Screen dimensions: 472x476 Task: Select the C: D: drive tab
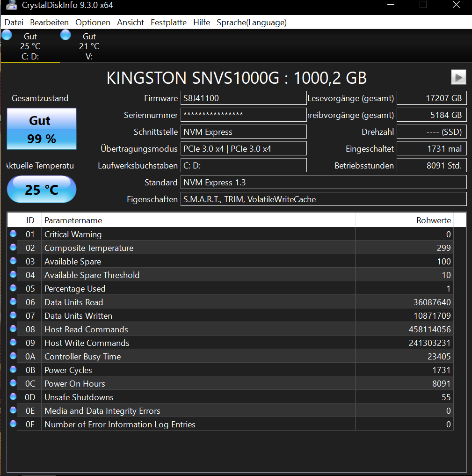[30, 46]
